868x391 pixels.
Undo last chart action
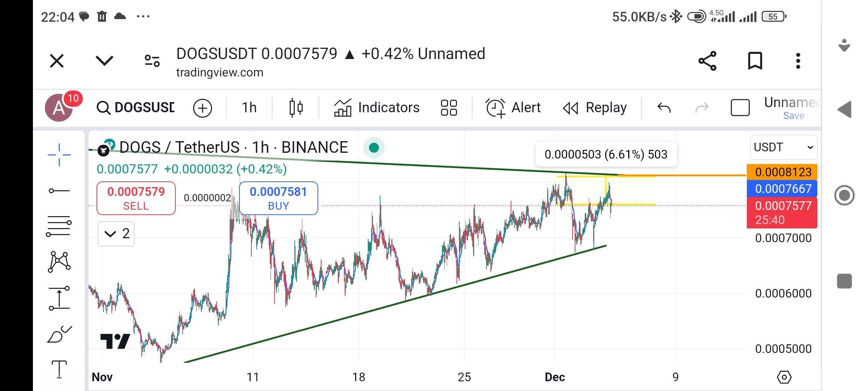point(664,108)
